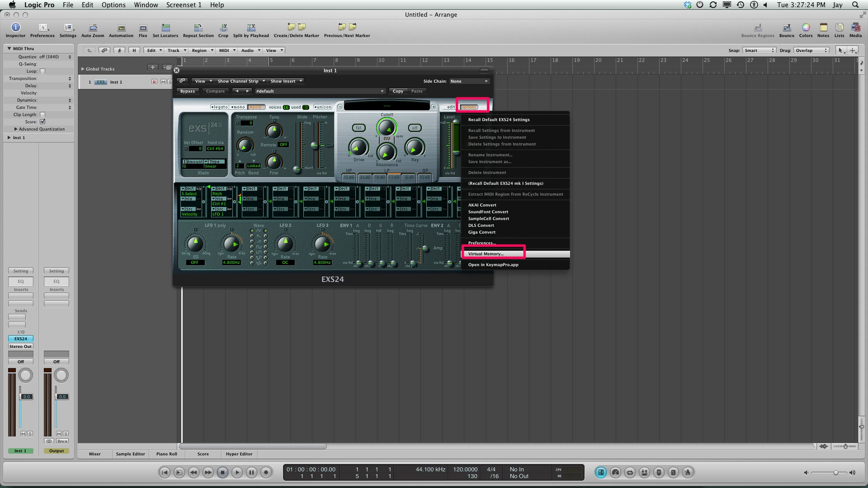Choose AKAI Convert menu item
The image size is (868, 488).
tap(515, 205)
